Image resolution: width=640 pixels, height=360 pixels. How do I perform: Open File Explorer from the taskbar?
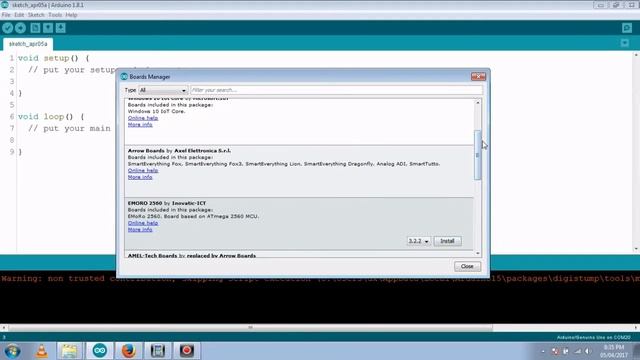(x=69, y=351)
